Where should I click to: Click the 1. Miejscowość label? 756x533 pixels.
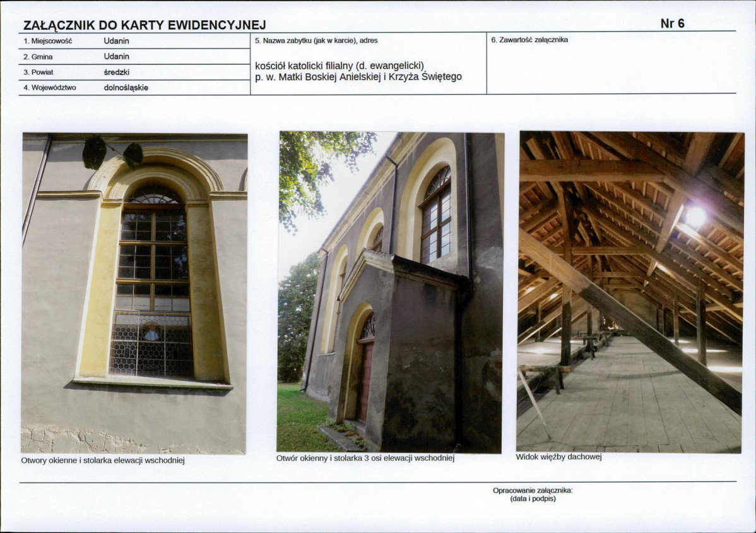[47, 41]
